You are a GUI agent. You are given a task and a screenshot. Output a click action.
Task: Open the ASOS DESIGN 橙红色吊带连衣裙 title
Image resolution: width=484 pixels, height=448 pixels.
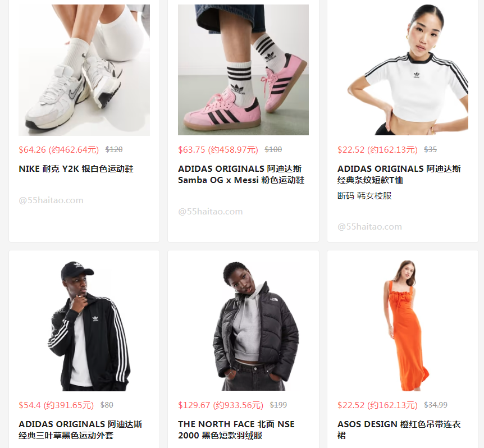[399, 430]
